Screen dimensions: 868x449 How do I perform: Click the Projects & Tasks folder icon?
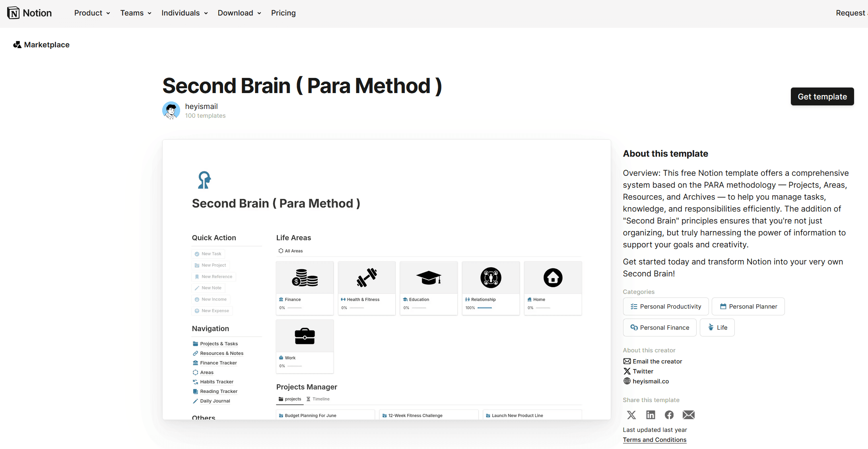[x=195, y=344]
